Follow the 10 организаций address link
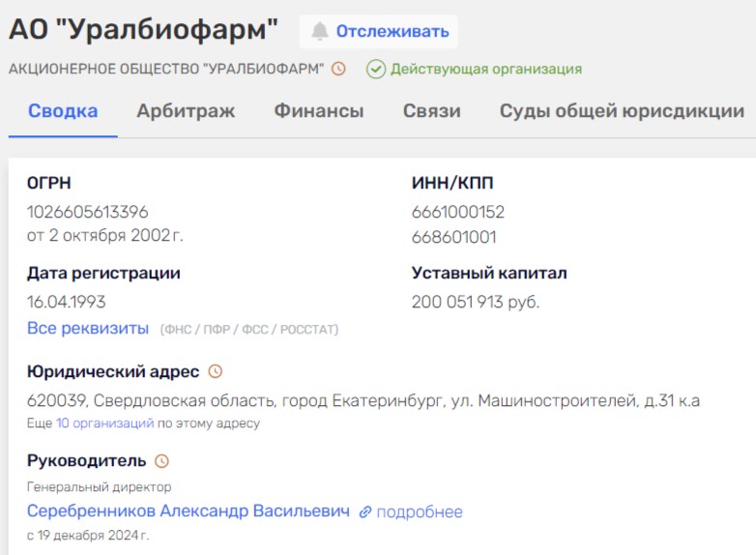Screen dimensions: 756x555 point(104,423)
